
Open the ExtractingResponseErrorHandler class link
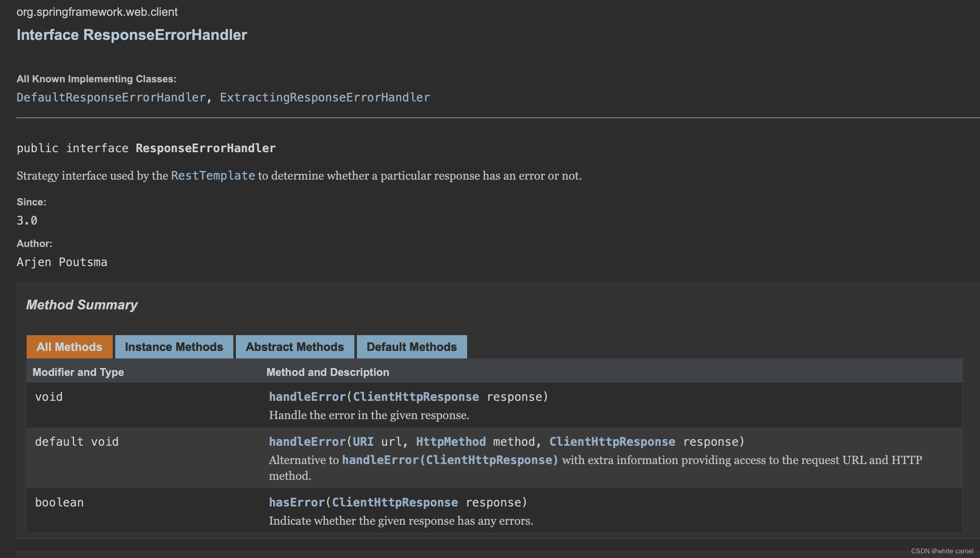(x=324, y=97)
